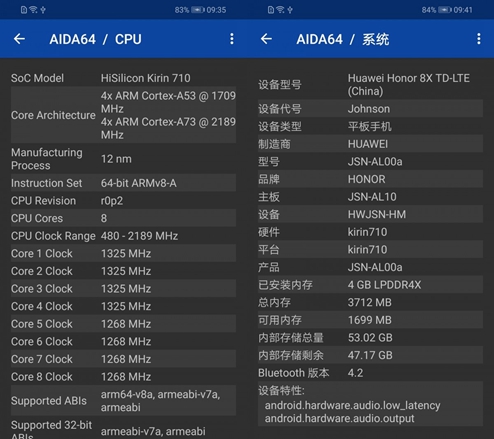Select the Core 6 Clock row
This screenshot has width=494, height=439.
click(123, 341)
